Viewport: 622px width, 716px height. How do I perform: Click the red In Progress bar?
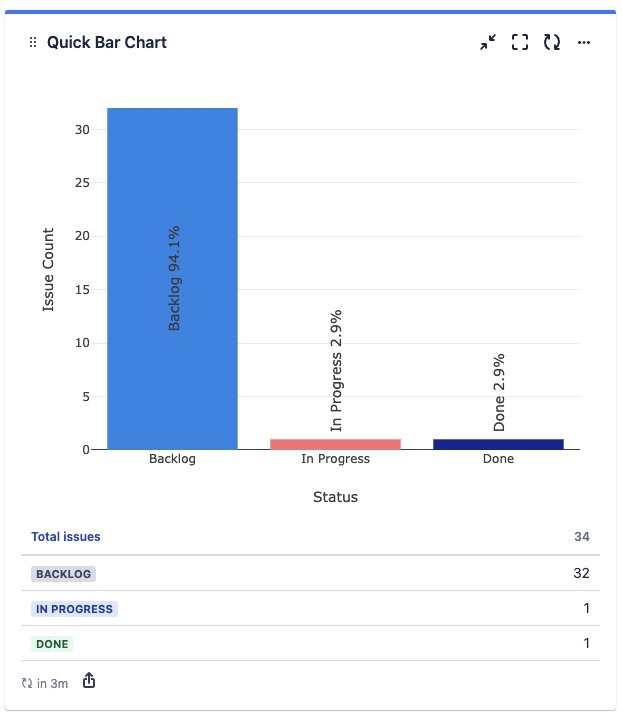[x=336, y=444]
